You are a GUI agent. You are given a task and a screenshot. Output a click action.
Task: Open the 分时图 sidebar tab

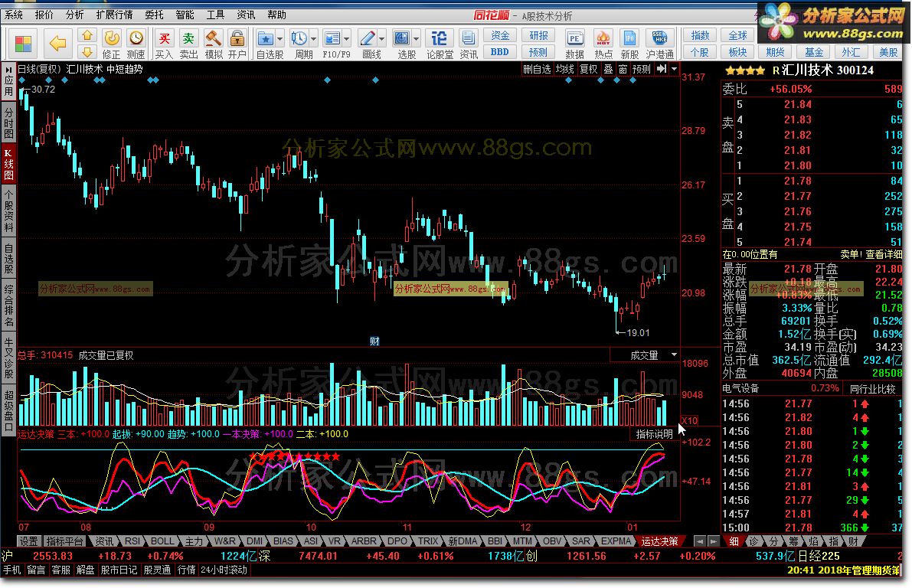point(8,121)
